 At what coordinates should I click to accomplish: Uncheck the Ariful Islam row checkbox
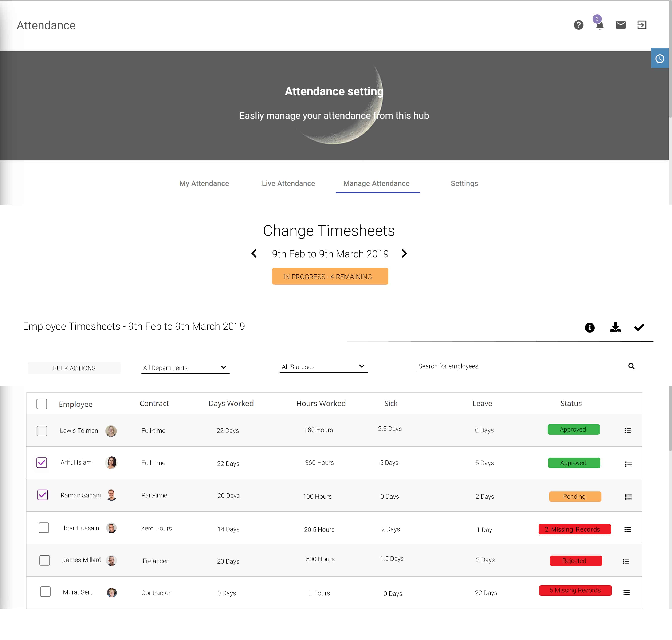tap(42, 463)
